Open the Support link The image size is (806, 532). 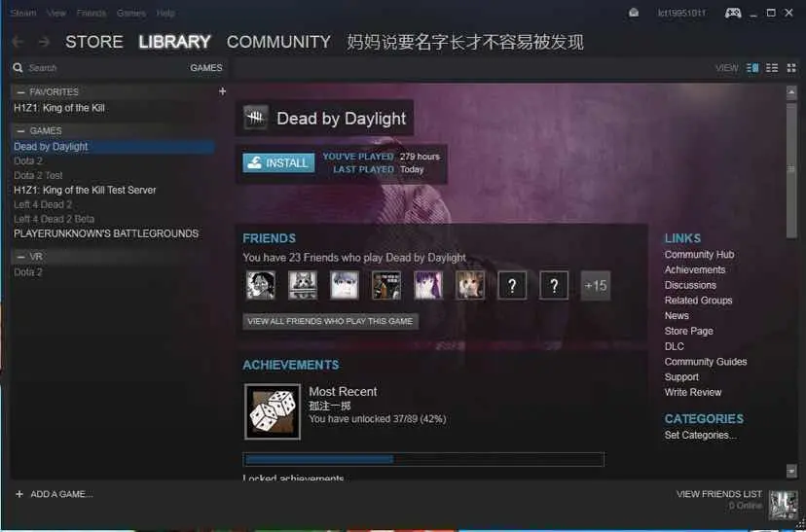click(681, 377)
